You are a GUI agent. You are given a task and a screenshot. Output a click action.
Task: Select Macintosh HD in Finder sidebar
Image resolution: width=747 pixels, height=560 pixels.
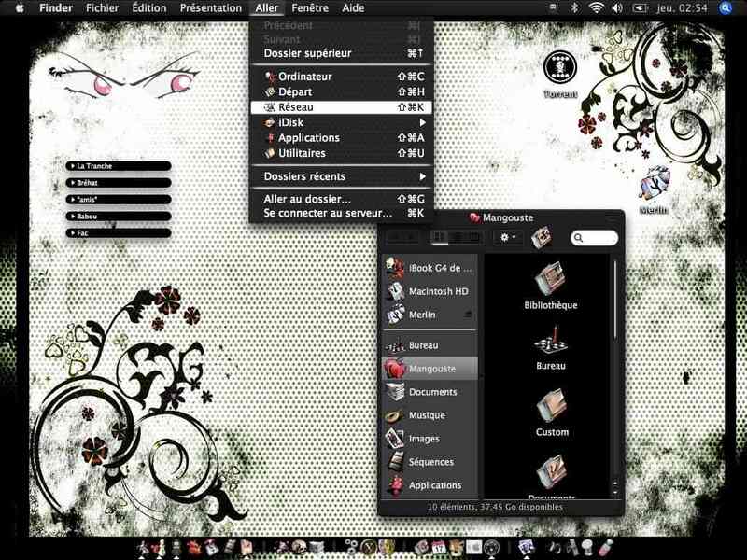(429, 291)
